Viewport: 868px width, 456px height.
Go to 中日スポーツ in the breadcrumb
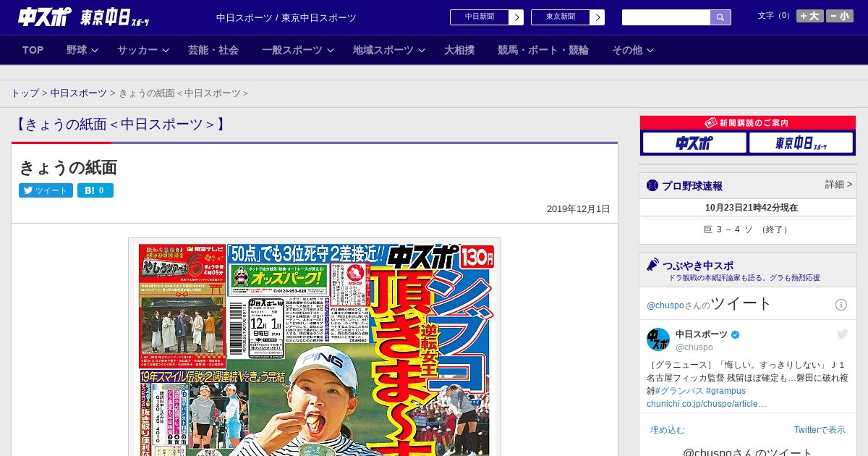(79, 93)
